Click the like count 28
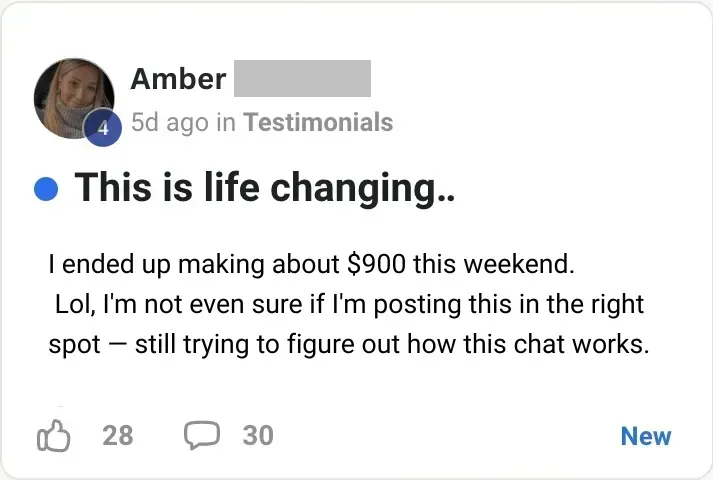The image size is (713, 480). (118, 436)
